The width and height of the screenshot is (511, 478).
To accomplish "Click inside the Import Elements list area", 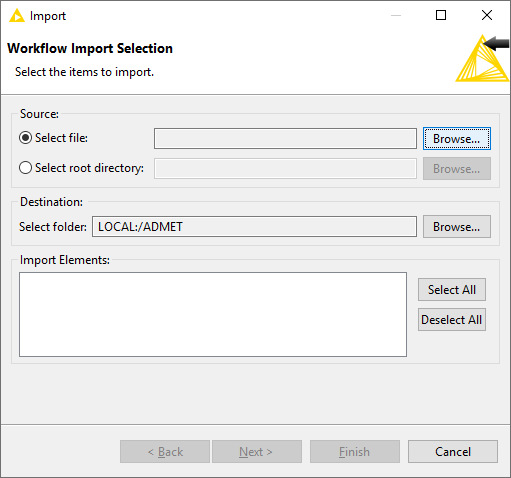I will click(x=213, y=314).
